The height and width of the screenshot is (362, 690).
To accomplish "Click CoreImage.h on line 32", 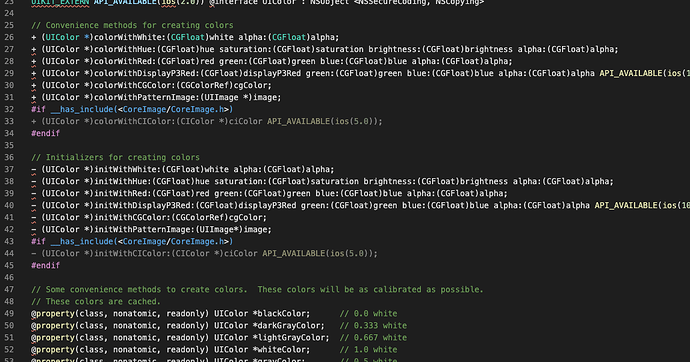I will pos(197,109).
